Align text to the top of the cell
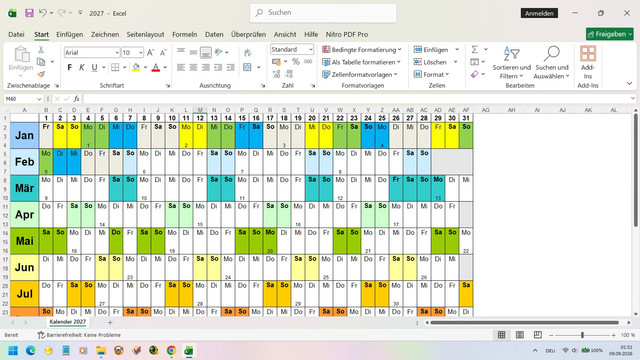Screen dimensions: 640x360 point(181,51)
